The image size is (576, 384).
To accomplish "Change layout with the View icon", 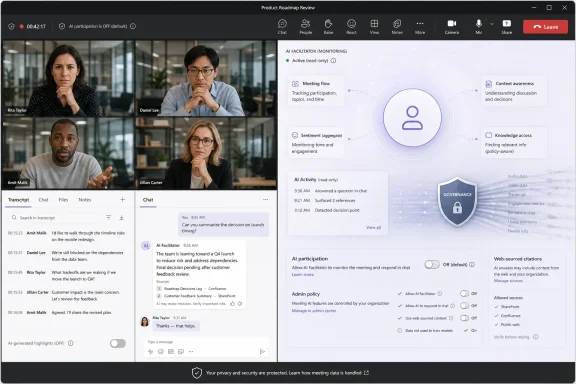I will point(374,26).
